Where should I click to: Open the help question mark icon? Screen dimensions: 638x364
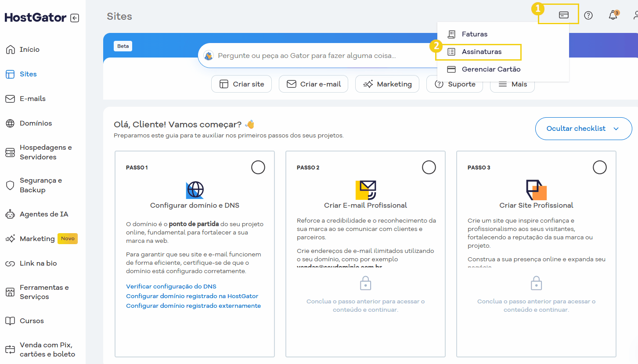coord(588,15)
